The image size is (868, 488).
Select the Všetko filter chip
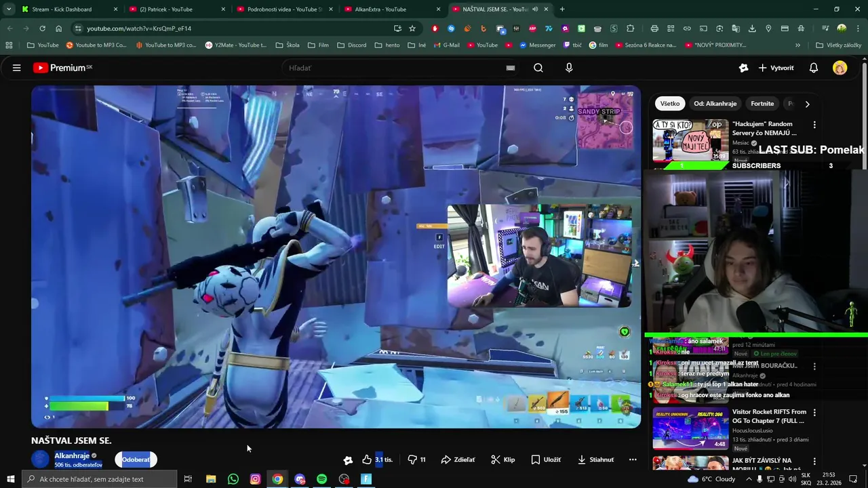670,104
